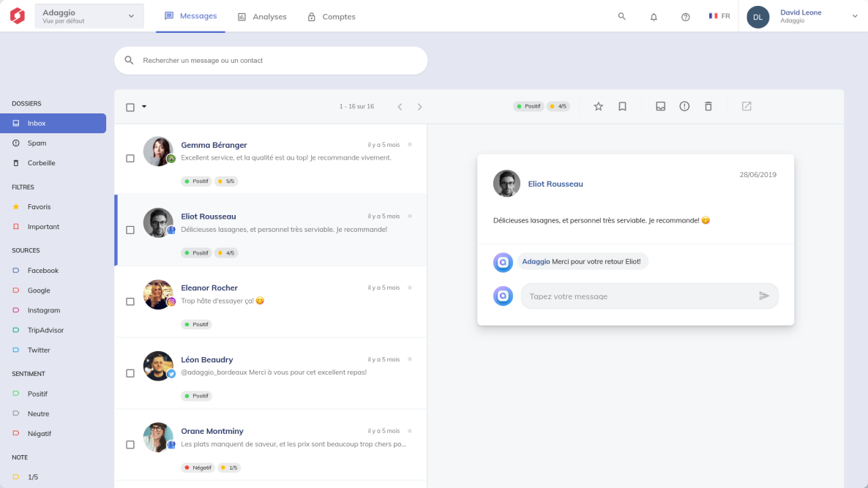This screenshot has width=868, height=488.
Task: Move message to inbox icon
Action: point(660,106)
